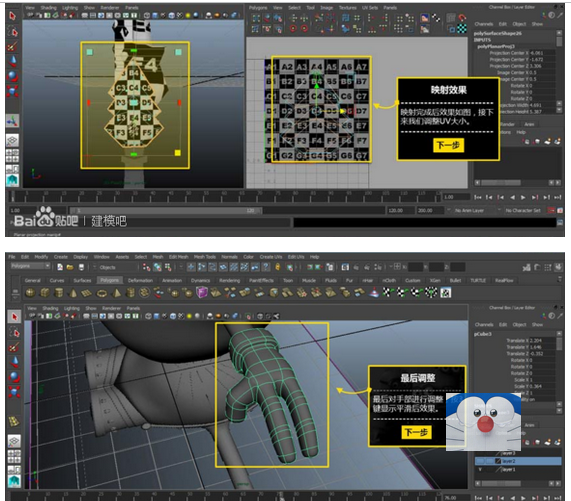This screenshot has width=571, height=501.
Task: Click the magnet snap icon in the UV editor toolbar
Action: coord(462,17)
